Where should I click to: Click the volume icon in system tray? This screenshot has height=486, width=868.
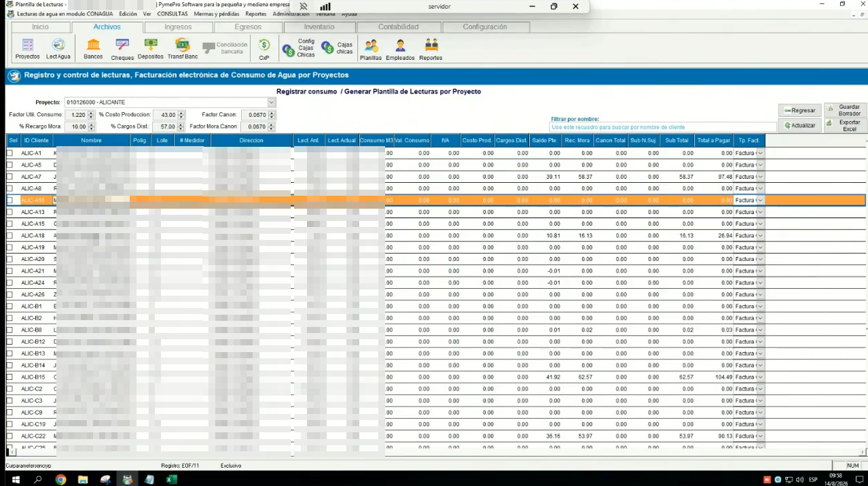pyautogui.click(x=800, y=479)
